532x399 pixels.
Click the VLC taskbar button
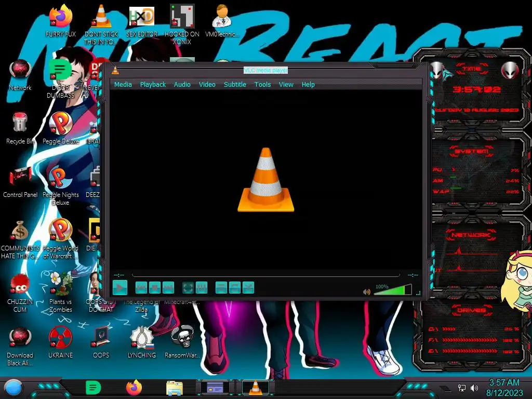tap(256, 387)
